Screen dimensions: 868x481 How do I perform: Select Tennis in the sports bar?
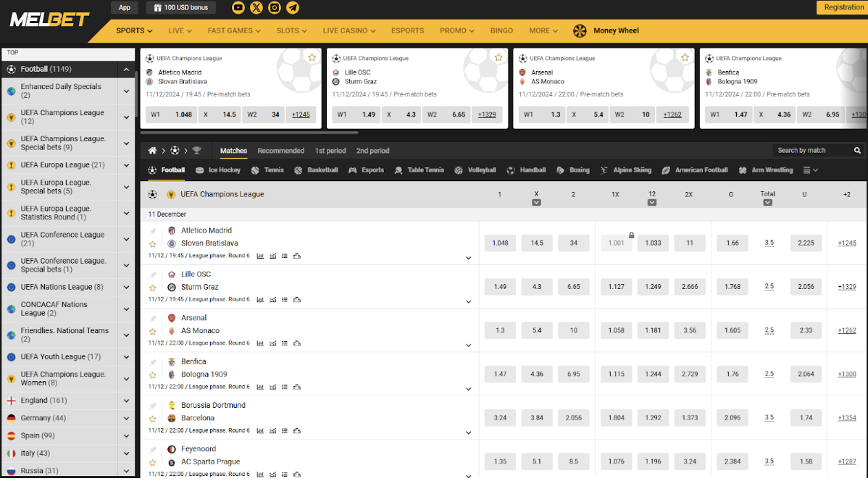click(x=267, y=170)
